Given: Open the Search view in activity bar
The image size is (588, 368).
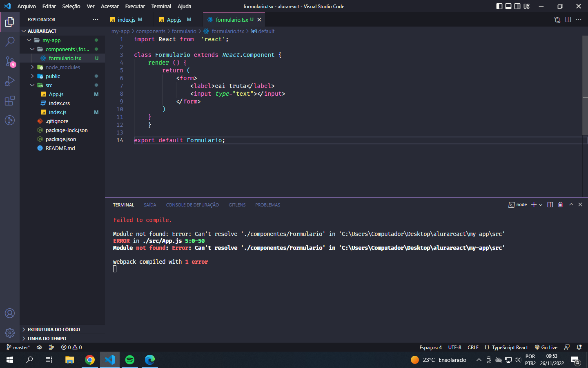Looking at the screenshot, I should 10,41.
